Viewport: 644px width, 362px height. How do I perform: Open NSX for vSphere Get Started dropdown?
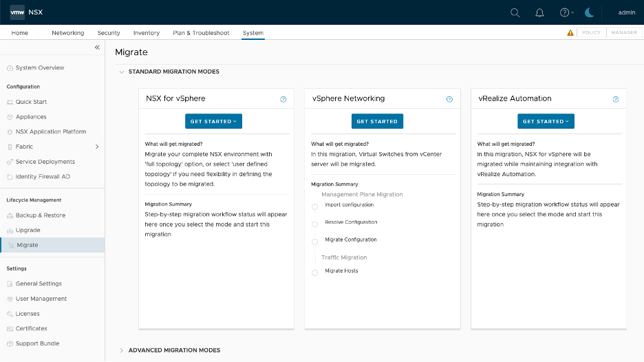click(213, 121)
